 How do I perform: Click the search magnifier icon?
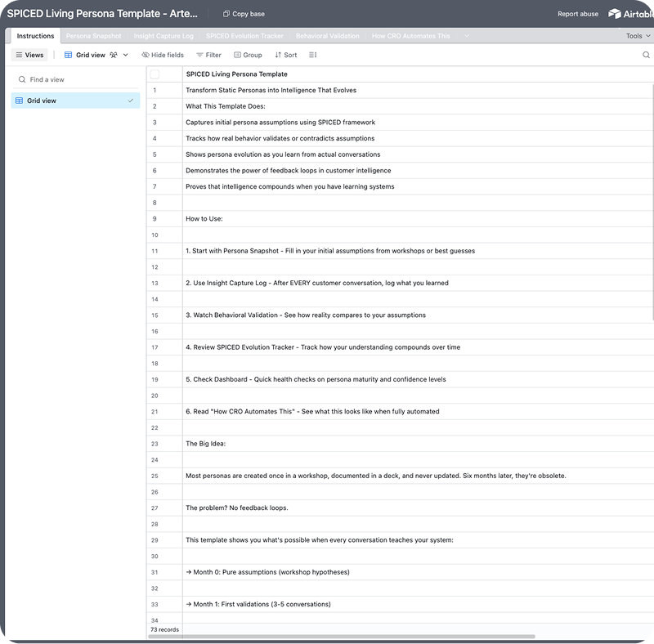tap(646, 55)
